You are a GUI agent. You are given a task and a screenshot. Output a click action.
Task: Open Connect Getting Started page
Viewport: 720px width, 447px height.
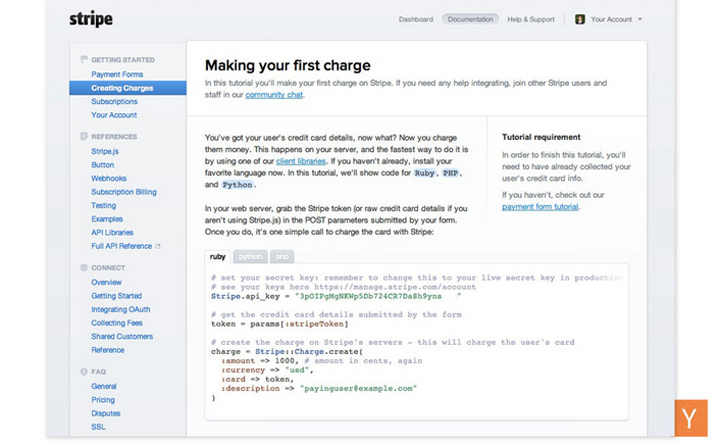click(x=116, y=296)
